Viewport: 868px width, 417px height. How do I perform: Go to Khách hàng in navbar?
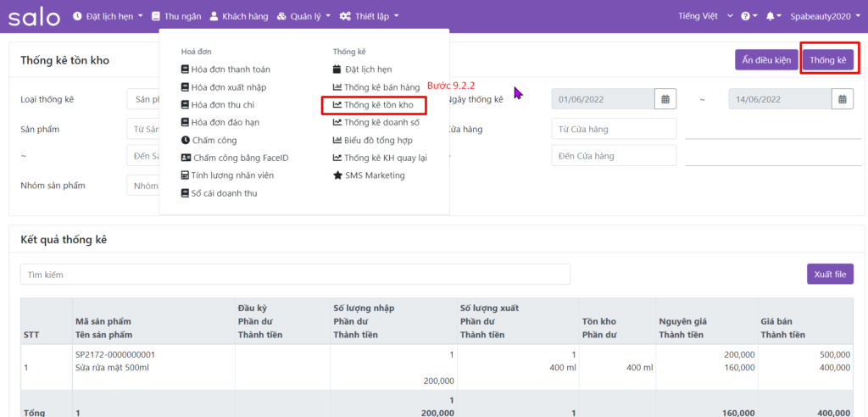[x=239, y=17]
